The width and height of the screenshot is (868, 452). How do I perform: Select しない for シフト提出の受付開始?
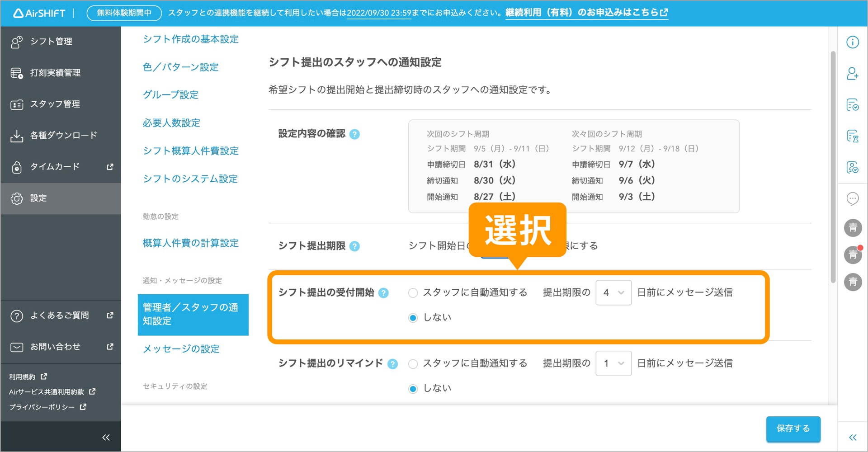(x=413, y=317)
